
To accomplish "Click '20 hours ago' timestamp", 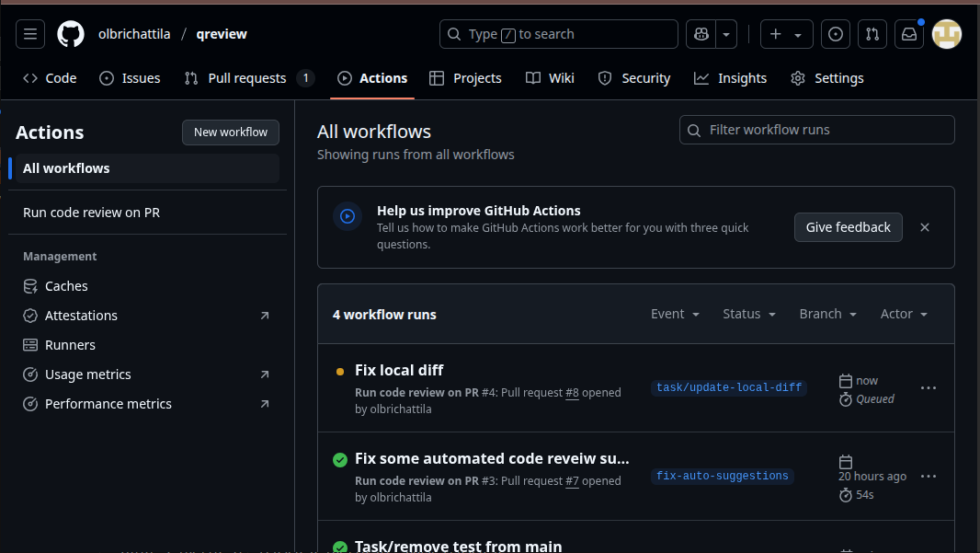I will pyautogui.click(x=872, y=477).
